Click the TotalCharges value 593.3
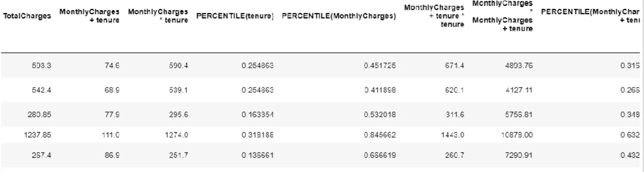 tap(41, 66)
